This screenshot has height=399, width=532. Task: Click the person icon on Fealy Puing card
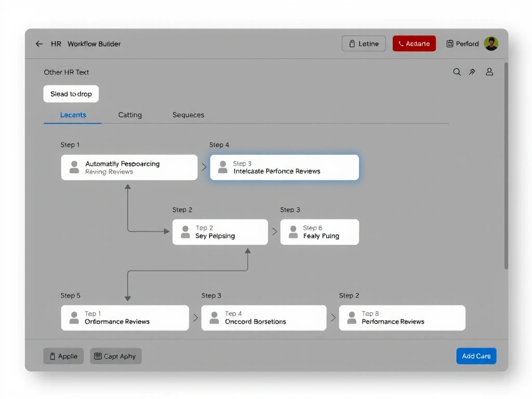coord(294,232)
